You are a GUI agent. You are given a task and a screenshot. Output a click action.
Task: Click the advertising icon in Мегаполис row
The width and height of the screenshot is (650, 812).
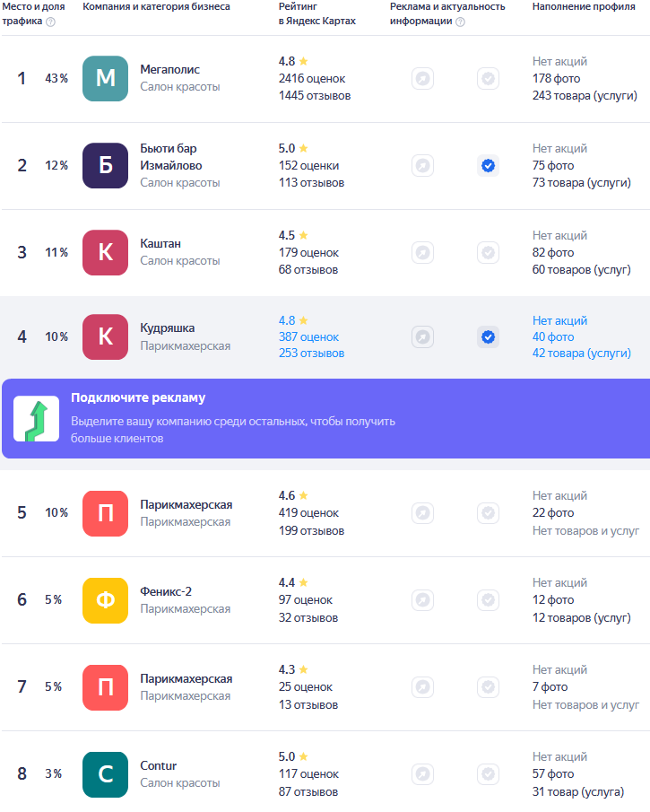(x=422, y=79)
